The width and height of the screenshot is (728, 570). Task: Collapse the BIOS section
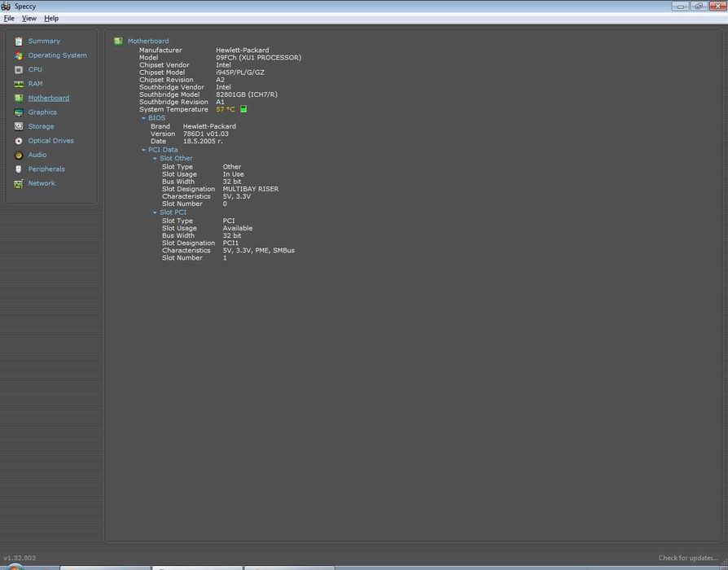click(x=144, y=118)
